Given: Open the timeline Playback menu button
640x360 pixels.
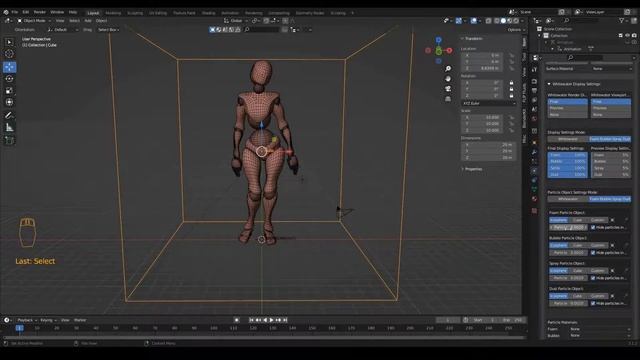Looking at the screenshot, I should click(27, 320).
